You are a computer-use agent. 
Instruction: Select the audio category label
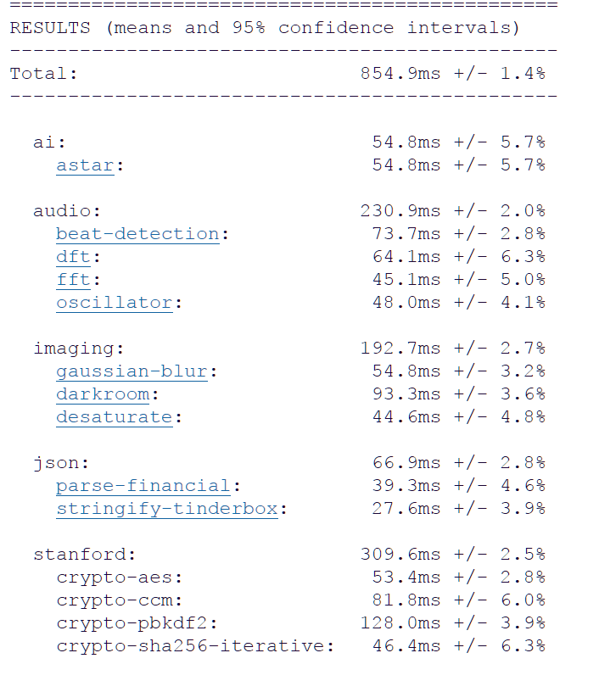64,211
